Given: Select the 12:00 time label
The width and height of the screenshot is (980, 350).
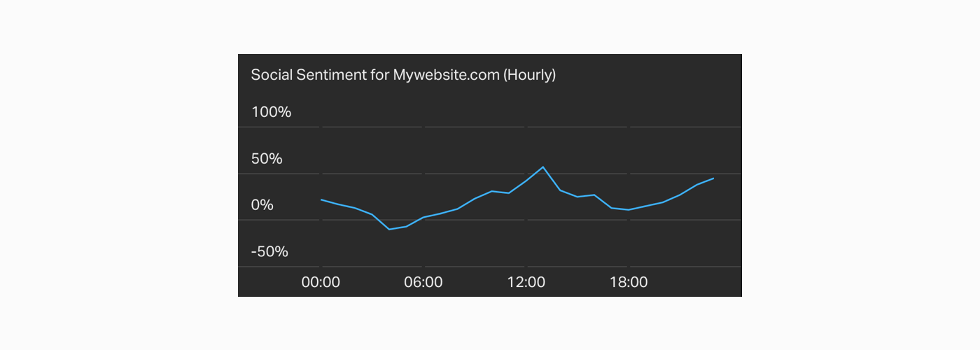Looking at the screenshot, I should click(x=526, y=283).
